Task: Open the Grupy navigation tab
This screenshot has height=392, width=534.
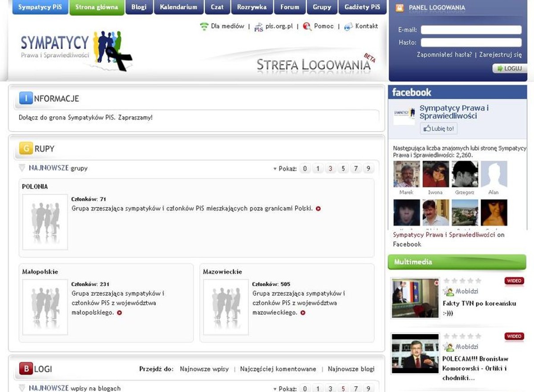Action: click(x=322, y=7)
